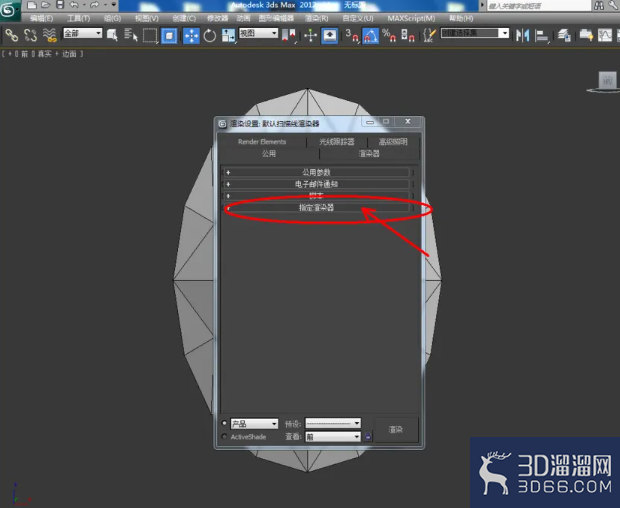The image size is (620, 508).
Task: Toggle the Spinner Snap icon
Action: pos(408,36)
